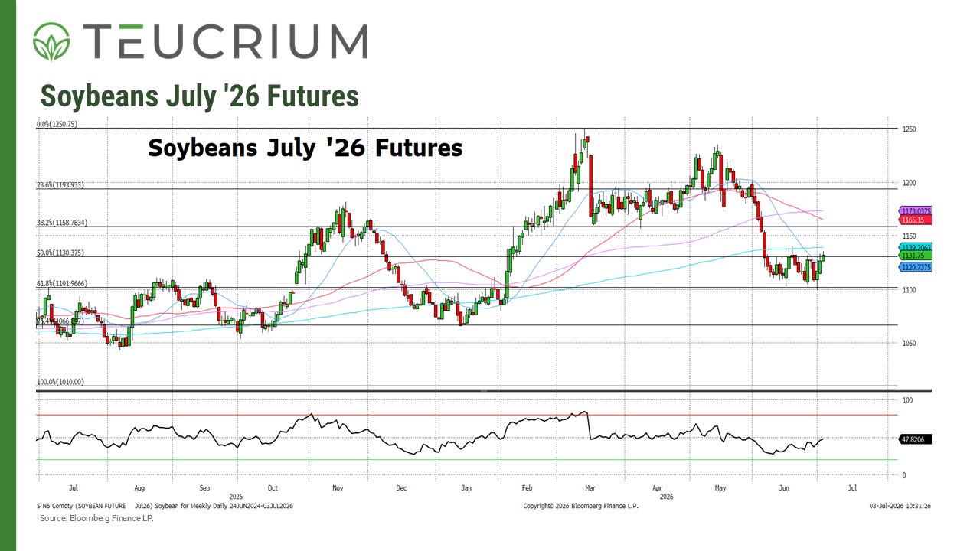
Task: Click the 03-Jul-2026 10:31:26 timestamp
Action: 900,506
